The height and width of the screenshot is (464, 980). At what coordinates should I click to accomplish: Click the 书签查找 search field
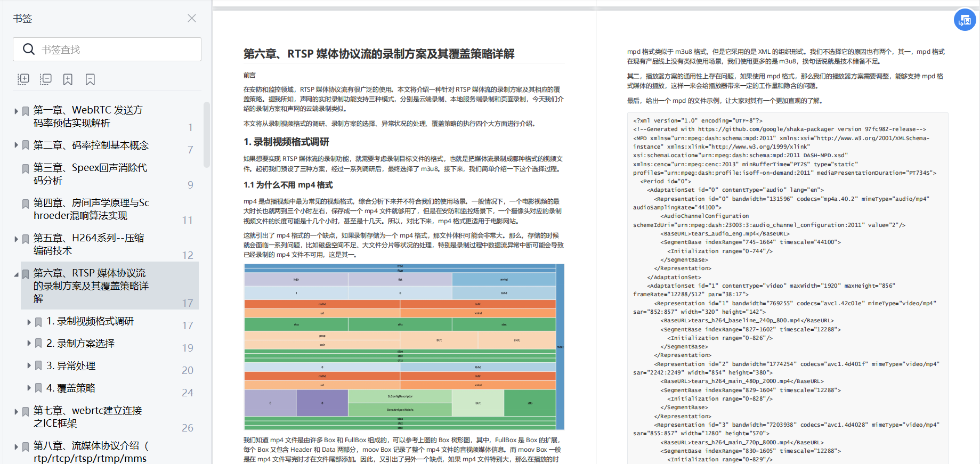[107, 49]
